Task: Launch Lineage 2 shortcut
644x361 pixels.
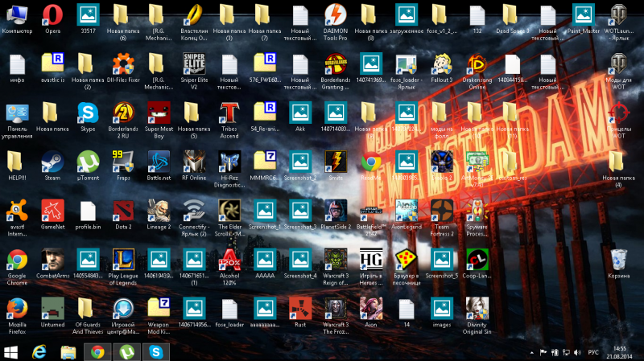Action: click(x=159, y=211)
